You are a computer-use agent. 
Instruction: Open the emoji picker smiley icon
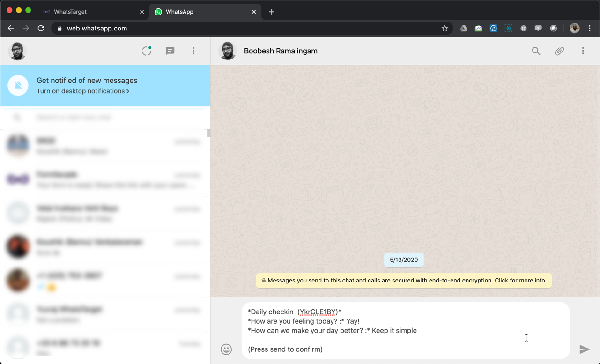(226, 349)
